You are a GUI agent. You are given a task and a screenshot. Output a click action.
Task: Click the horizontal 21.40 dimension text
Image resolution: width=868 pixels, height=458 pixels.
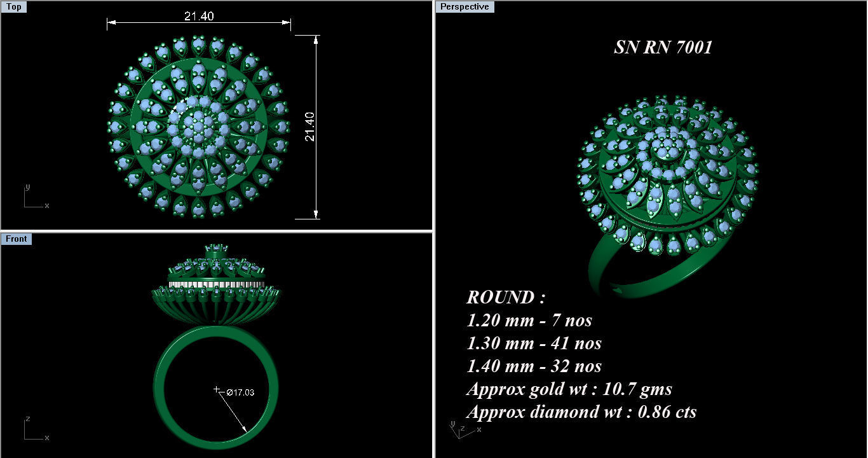click(198, 16)
